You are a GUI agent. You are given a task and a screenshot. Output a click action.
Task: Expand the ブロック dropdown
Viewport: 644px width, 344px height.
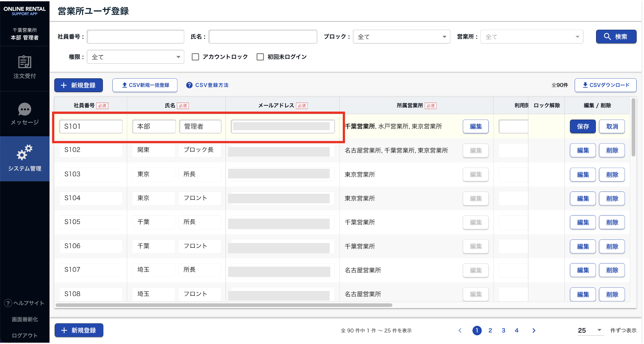(401, 37)
